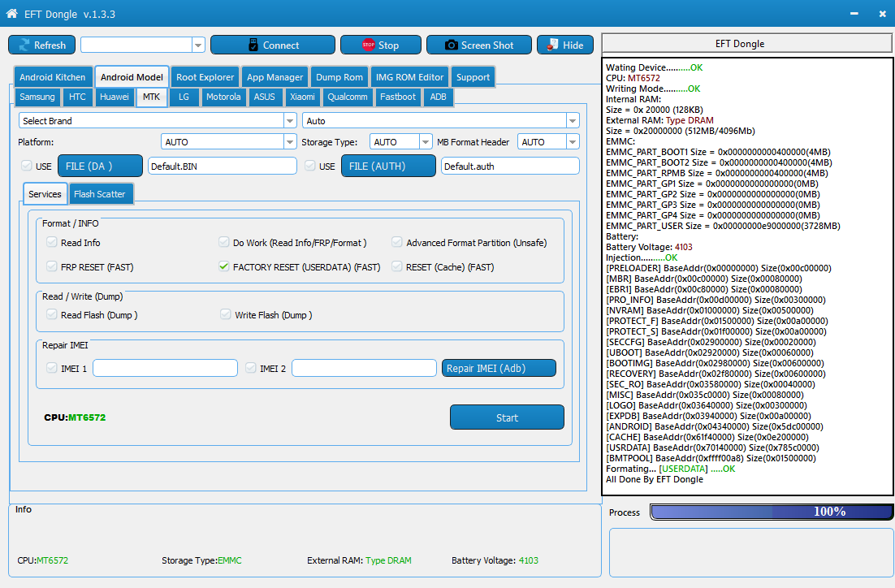Screen dimensions: 895x588
Task: Expand the Platform AUTO dropdown
Action: 290,141
